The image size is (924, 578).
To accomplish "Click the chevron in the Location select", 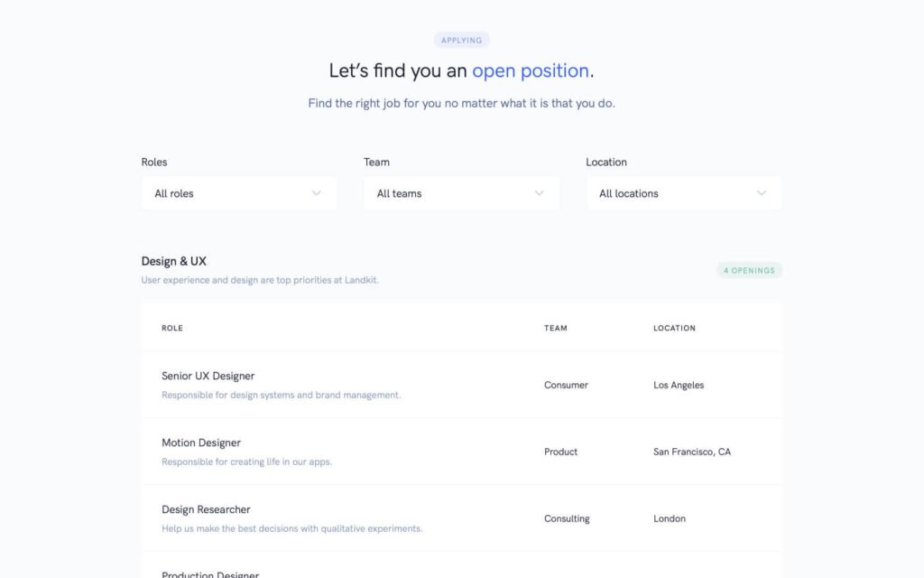I will click(x=762, y=193).
